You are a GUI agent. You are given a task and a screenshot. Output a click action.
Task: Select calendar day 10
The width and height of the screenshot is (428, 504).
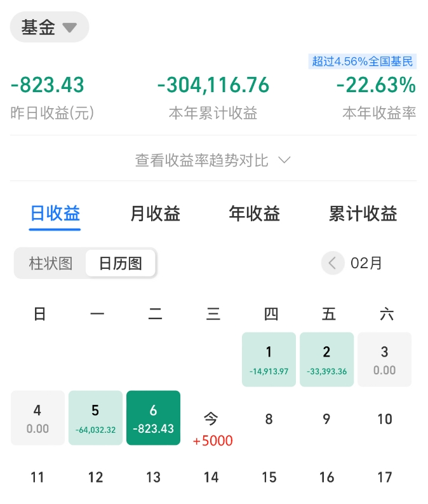384,419
